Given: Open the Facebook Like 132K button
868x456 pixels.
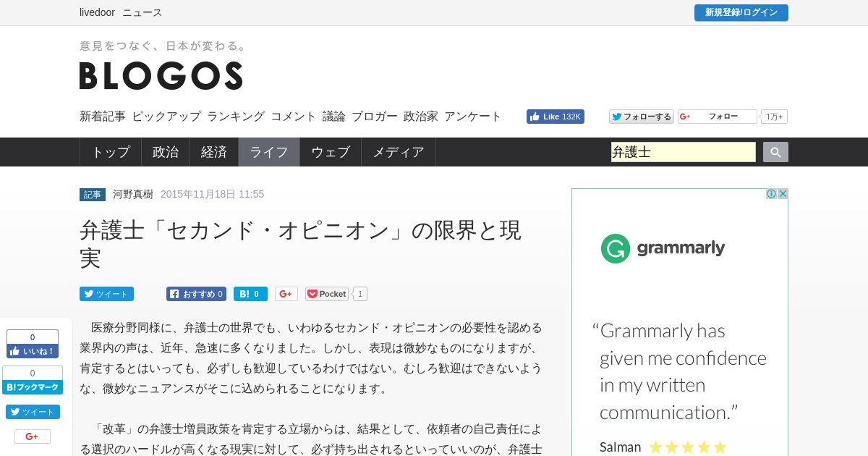Looking at the screenshot, I should [556, 117].
